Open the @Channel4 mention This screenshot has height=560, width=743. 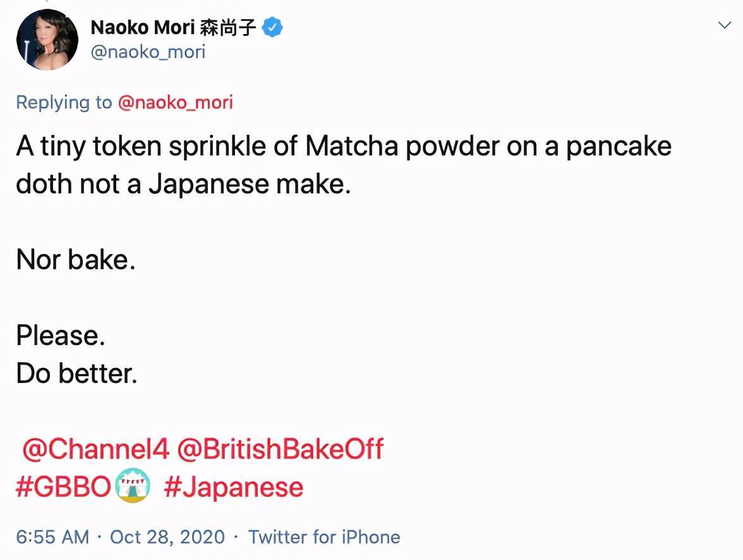(x=96, y=449)
